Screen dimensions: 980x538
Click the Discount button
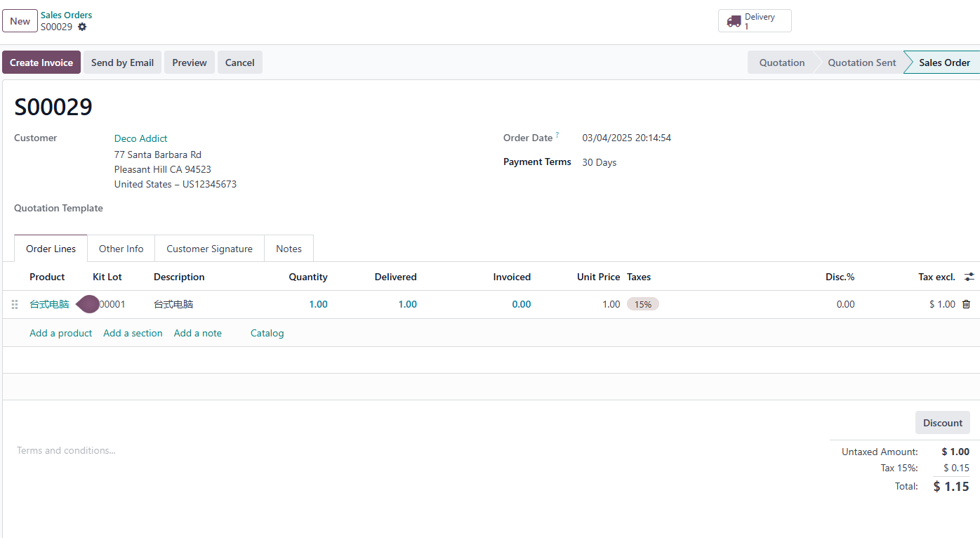[943, 423]
